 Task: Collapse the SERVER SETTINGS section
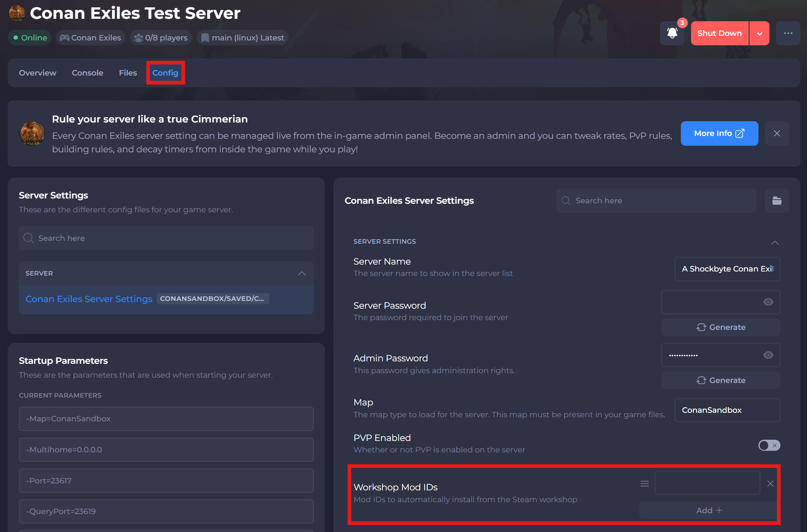tap(775, 243)
